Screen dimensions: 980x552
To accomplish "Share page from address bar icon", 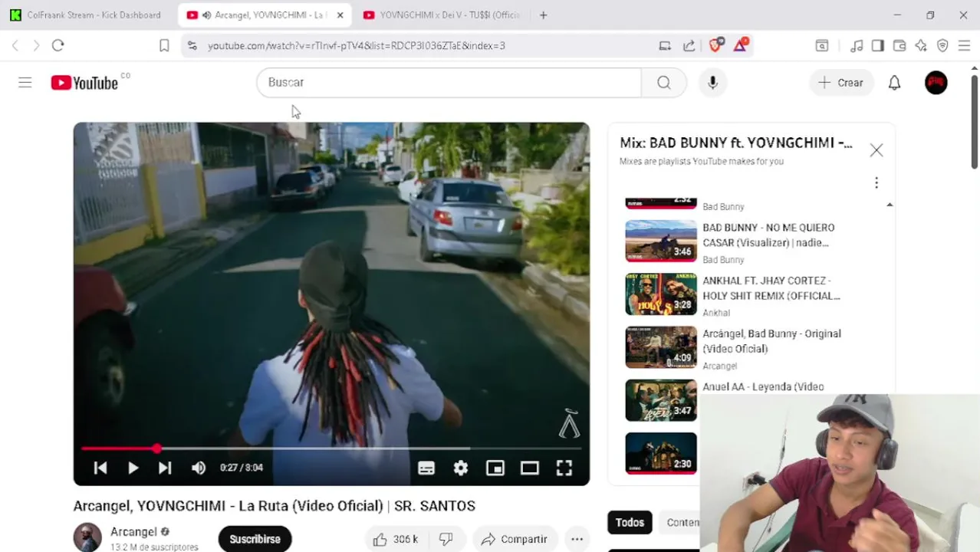I will point(689,46).
